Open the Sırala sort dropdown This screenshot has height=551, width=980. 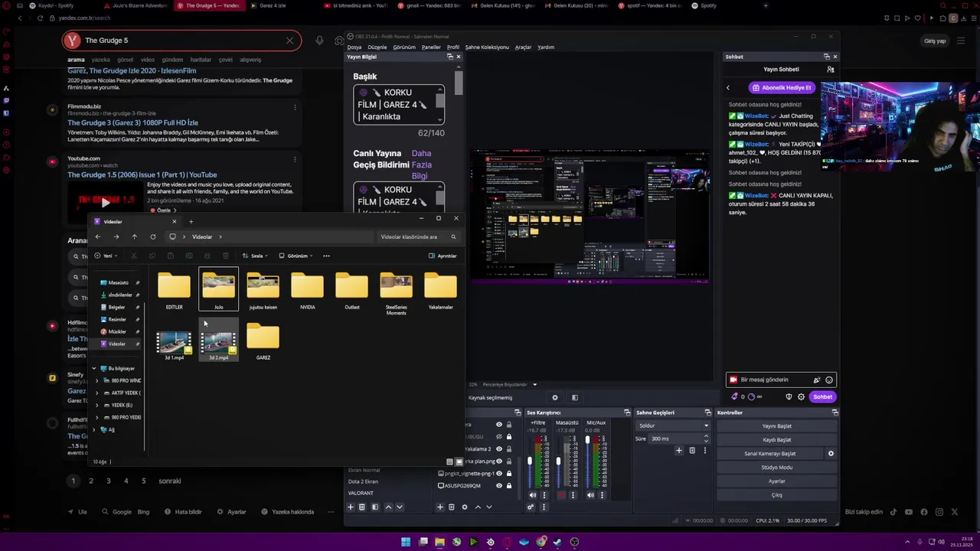tap(256, 256)
